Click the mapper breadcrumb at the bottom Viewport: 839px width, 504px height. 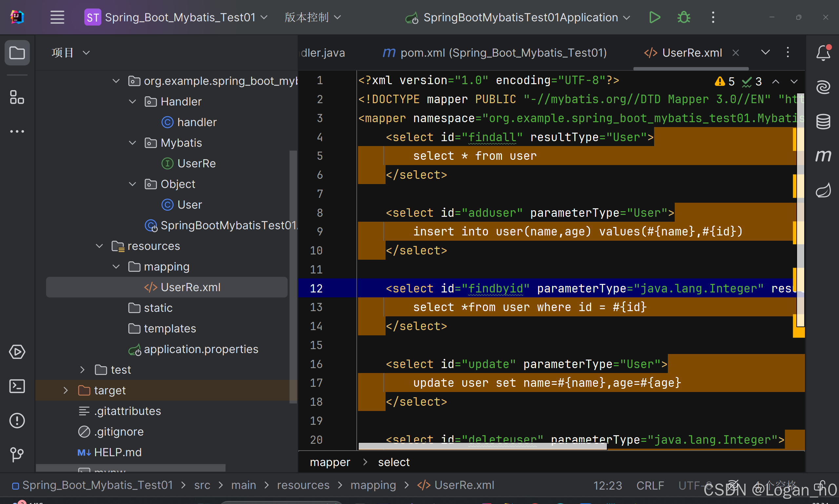330,462
